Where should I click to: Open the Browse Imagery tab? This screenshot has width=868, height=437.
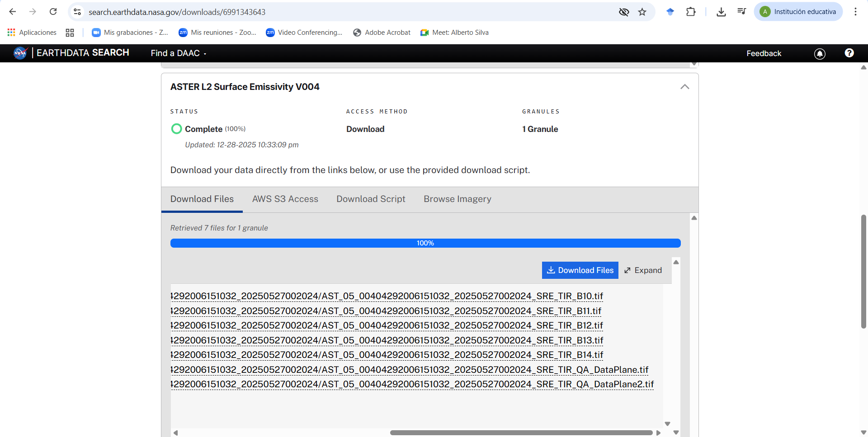[x=457, y=199]
